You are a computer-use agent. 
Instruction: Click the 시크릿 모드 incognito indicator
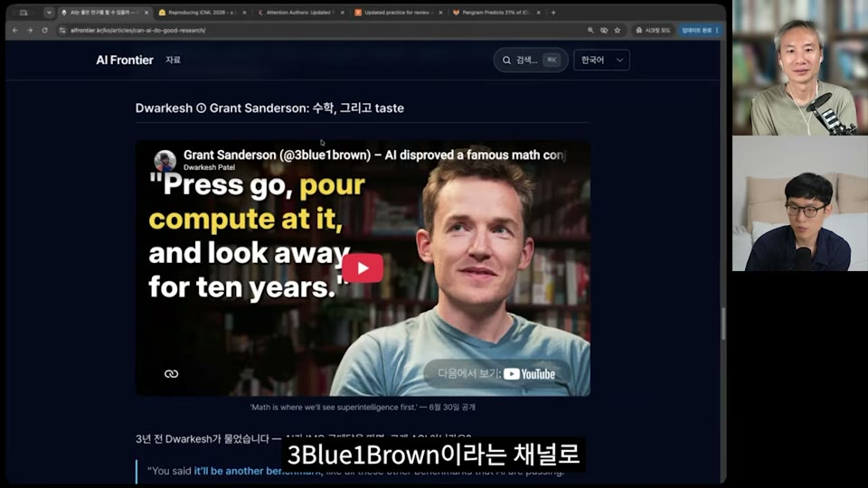(x=653, y=31)
